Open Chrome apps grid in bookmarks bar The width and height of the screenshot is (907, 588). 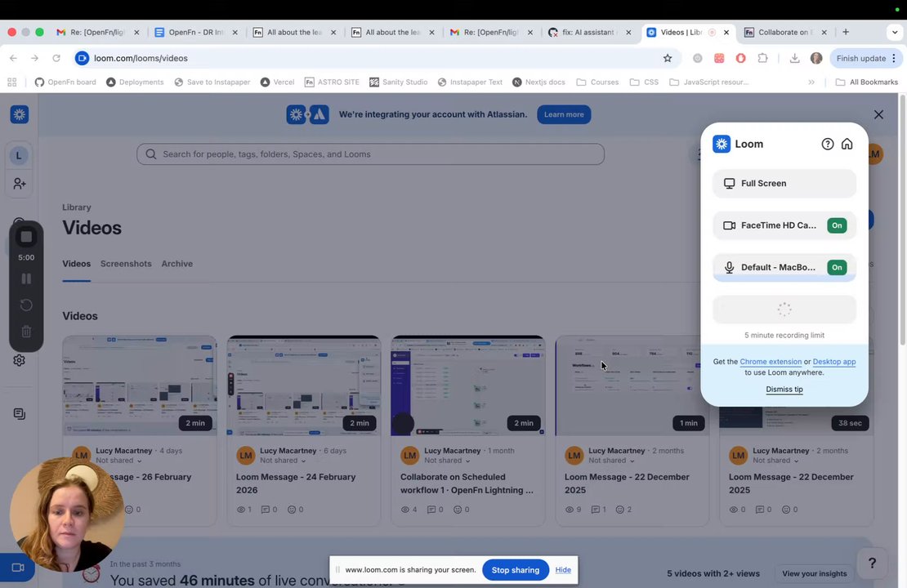pos(12,82)
